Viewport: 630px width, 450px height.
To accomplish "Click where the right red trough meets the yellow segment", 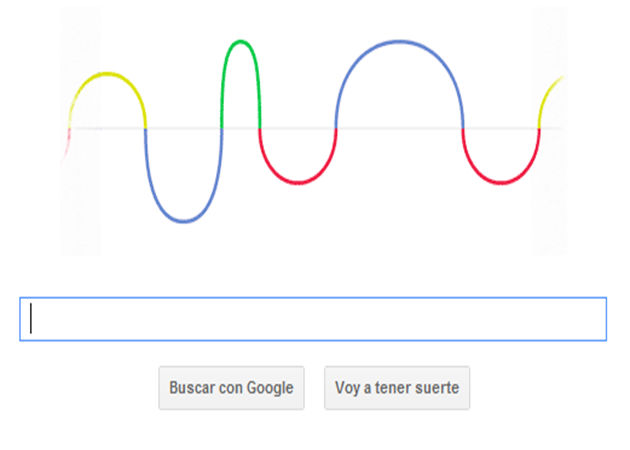I will pos(539,128).
